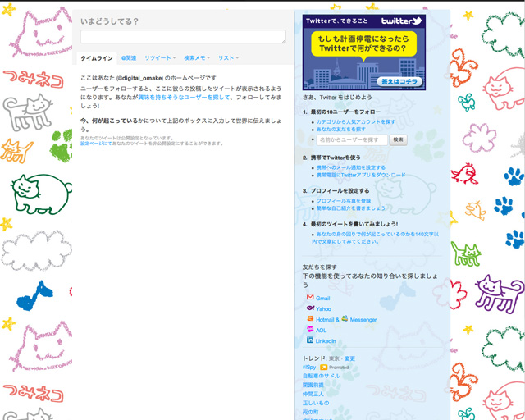This screenshot has width=525, height=420.
Task: Open 携帯電話にTwitterアプリをダウンロード link
Action: pos(361,175)
